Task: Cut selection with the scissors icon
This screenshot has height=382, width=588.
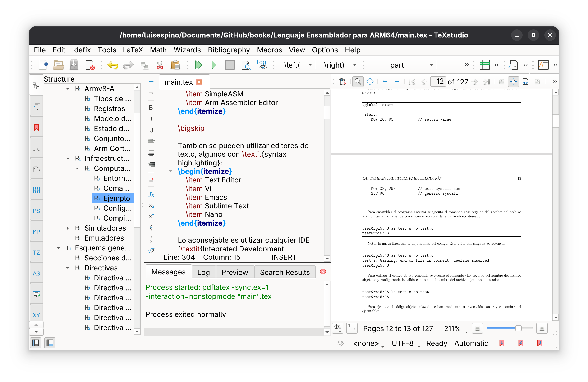Action: [x=160, y=65]
